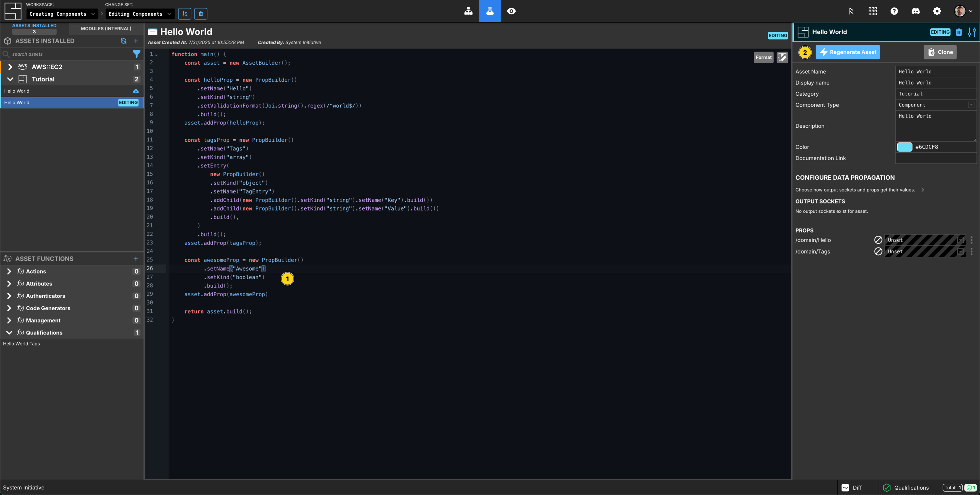Viewport: 980px width, 495px height.
Task: Switch to the Assets Installed tab
Action: (34, 28)
